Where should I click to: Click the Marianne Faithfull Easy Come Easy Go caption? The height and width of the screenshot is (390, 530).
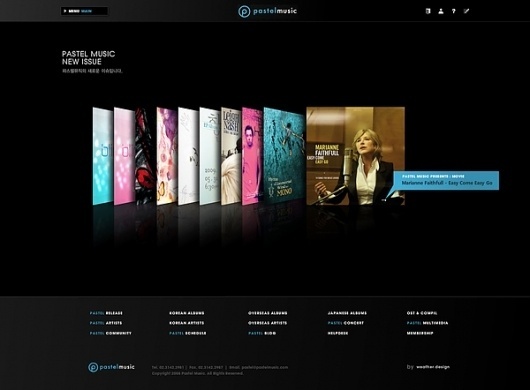click(x=446, y=180)
